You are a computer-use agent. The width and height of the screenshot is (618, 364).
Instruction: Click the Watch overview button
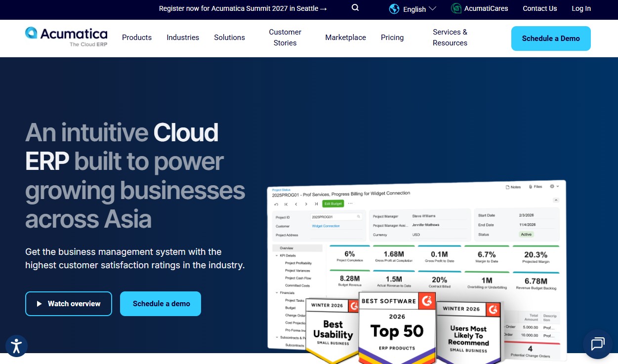coord(69,304)
